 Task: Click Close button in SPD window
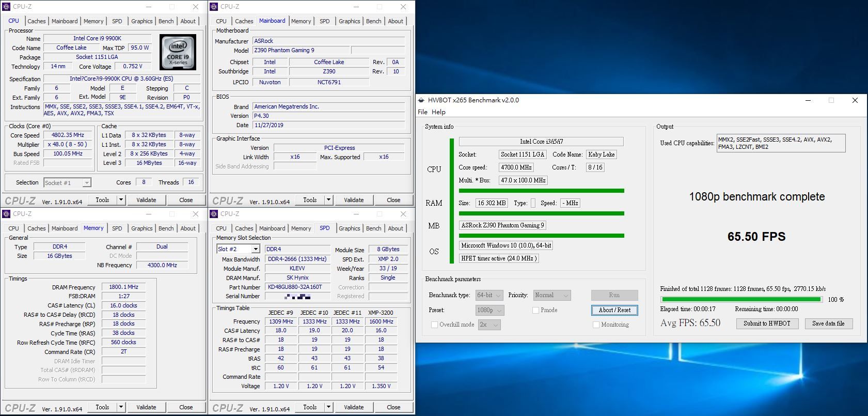pos(393,407)
